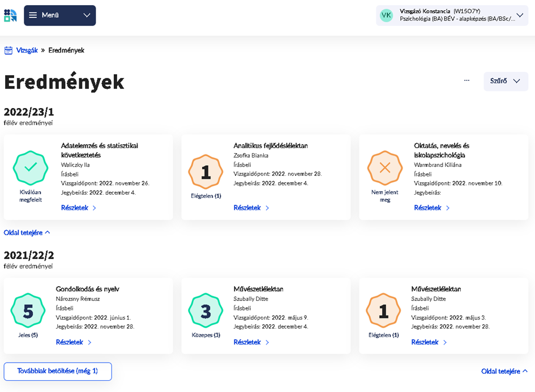Click the VK user avatar
535x392 pixels.
point(386,15)
